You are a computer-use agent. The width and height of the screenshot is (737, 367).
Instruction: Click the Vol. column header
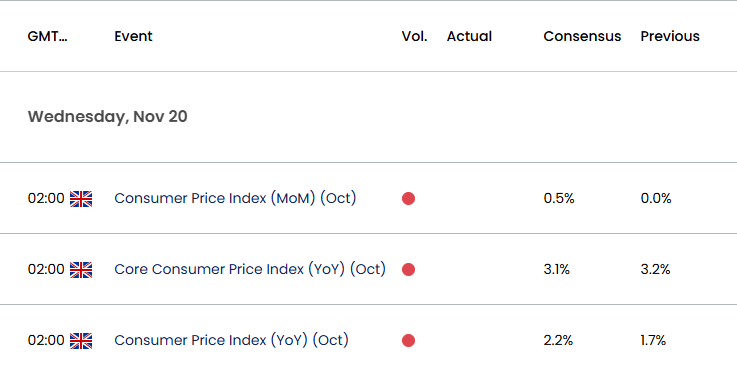pyautogui.click(x=415, y=36)
